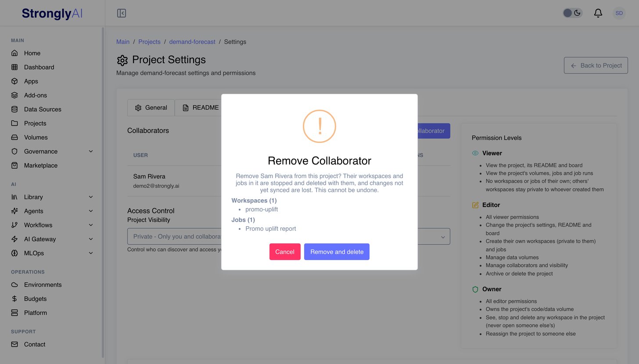Go Back to Project
This screenshot has height=364, width=639.
tap(596, 65)
